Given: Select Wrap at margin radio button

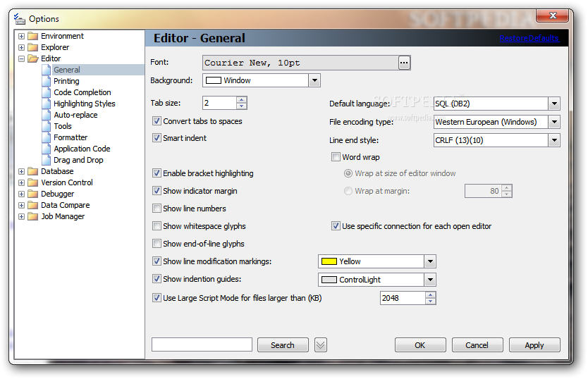Looking at the screenshot, I should point(348,191).
